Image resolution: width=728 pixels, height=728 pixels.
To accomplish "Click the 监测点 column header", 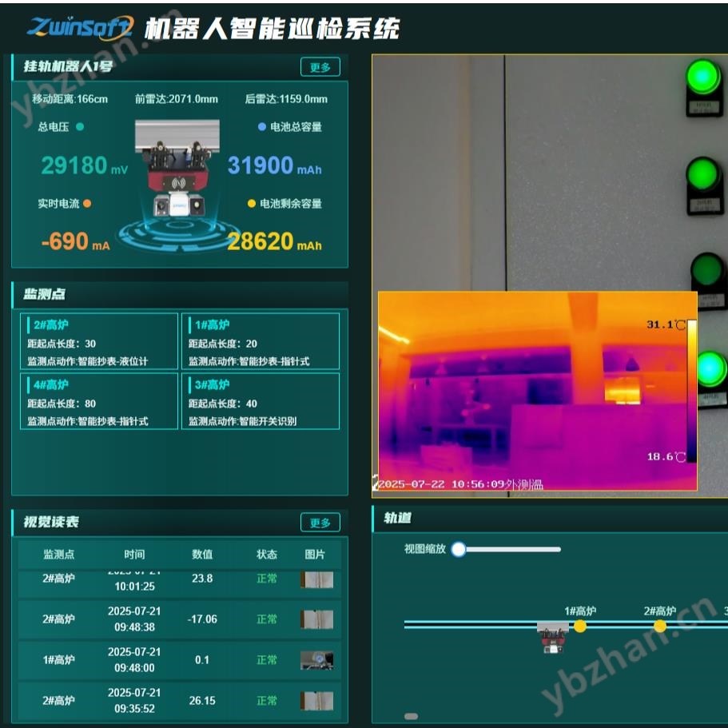I will click(59, 555).
